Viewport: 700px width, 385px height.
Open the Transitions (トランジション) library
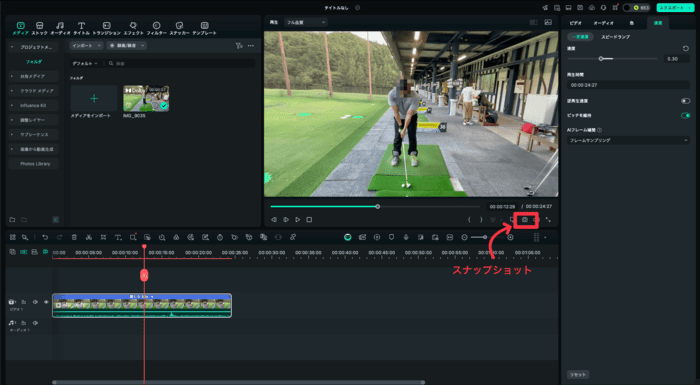coord(106,28)
